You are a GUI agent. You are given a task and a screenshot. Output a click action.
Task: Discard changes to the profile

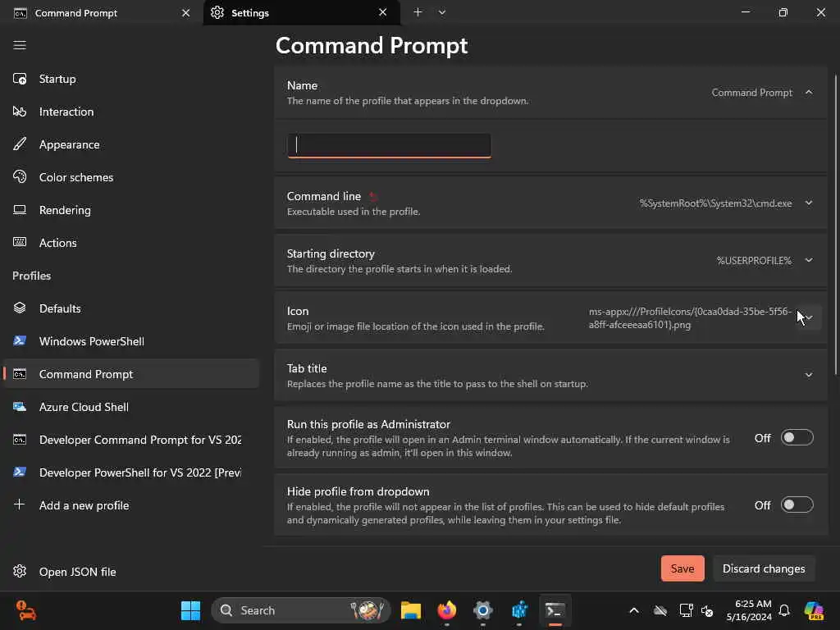coord(764,568)
